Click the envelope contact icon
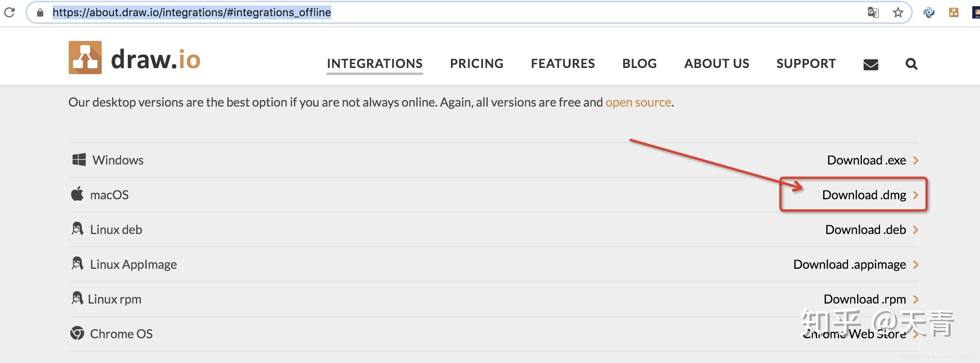This screenshot has height=363, width=980. [x=871, y=64]
